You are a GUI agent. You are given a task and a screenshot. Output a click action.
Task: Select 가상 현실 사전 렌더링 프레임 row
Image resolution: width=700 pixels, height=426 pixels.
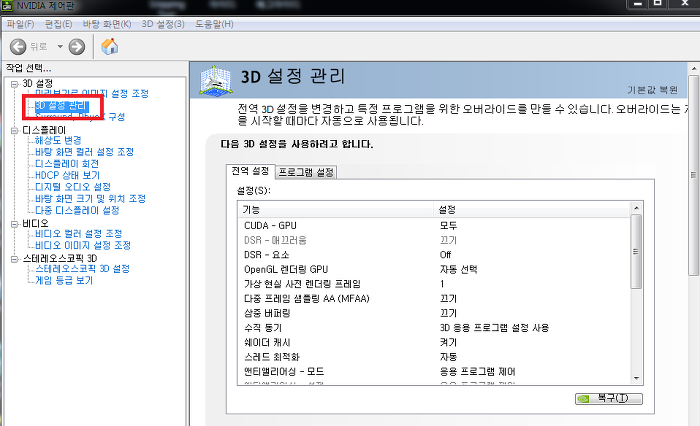(434, 284)
